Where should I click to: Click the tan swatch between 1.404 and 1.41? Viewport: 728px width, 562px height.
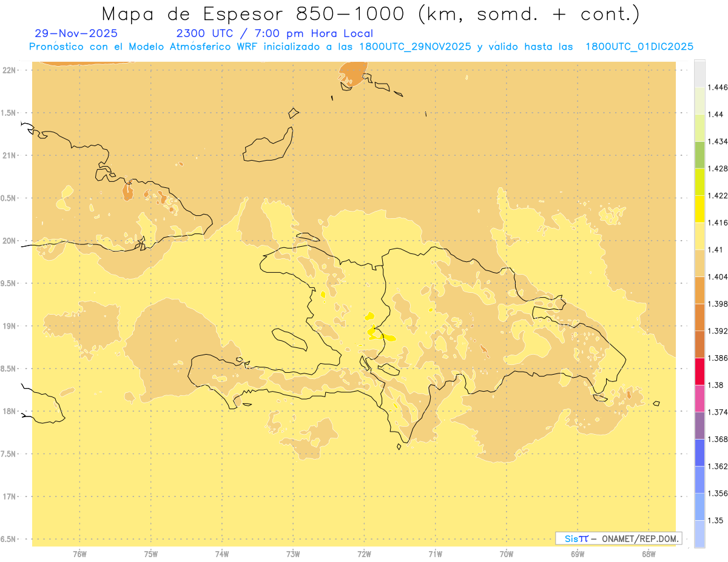[699, 263]
